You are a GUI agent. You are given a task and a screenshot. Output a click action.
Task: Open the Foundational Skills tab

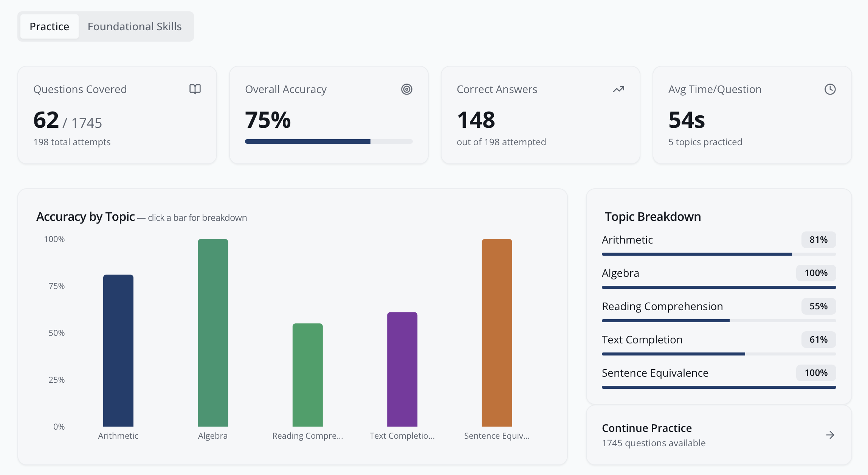(x=135, y=26)
